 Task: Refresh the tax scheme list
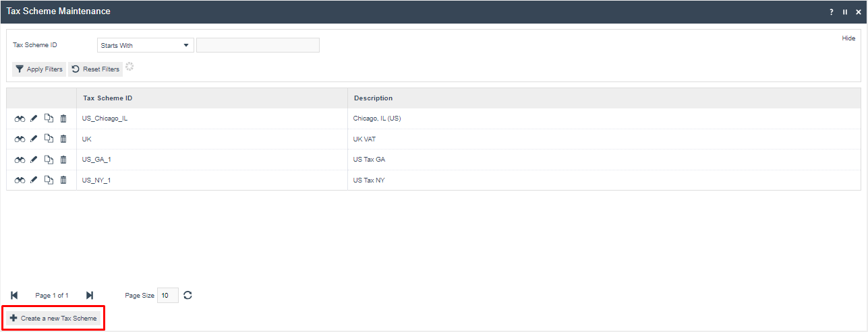click(x=188, y=295)
